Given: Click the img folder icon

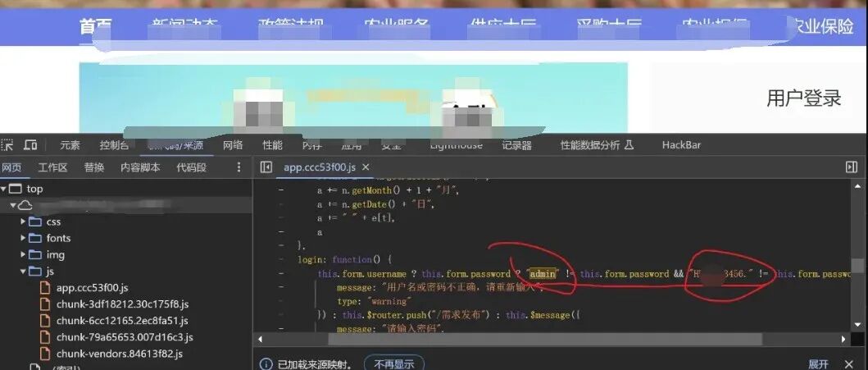Looking at the screenshot, I should click(35, 255).
